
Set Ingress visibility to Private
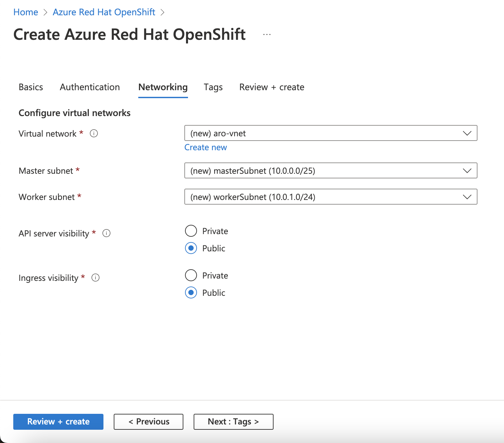click(x=191, y=275)
